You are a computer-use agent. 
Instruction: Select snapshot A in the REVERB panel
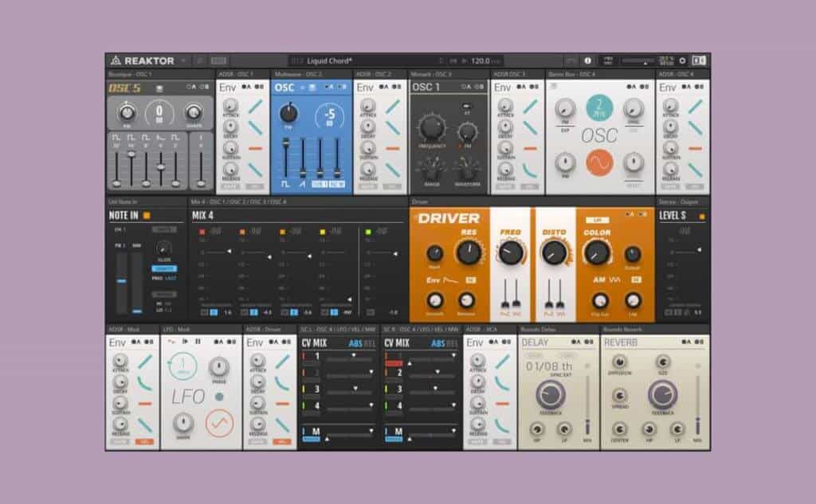688,342
